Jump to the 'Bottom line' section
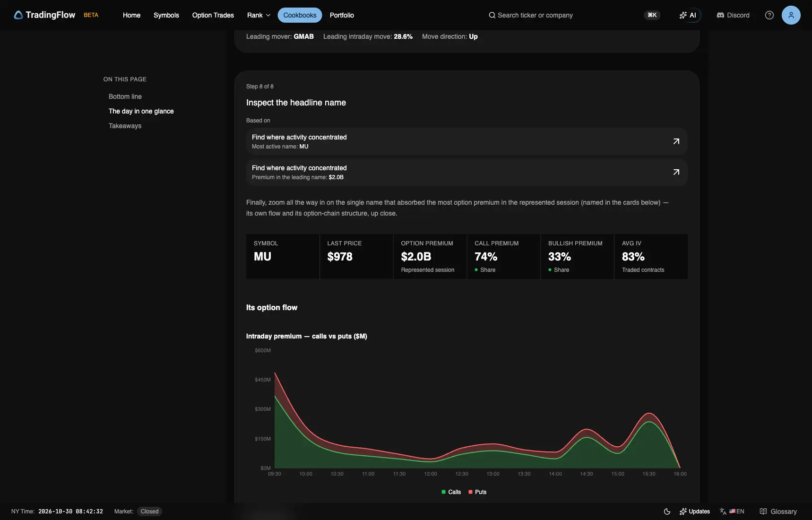Viewport: 812px width, 520px height. pyautogui.click(x=125, y=96)
